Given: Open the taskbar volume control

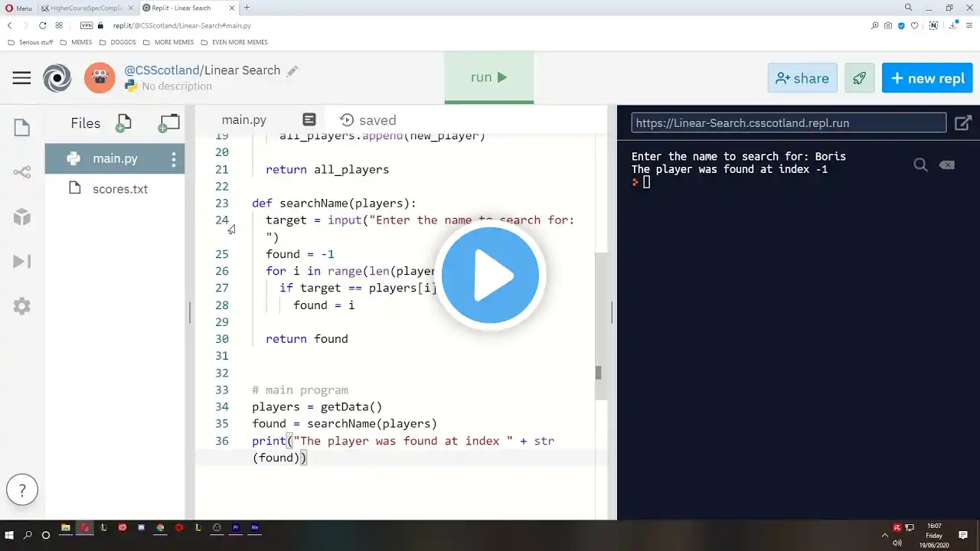Looking at the screenshot, I should [897, 543].
